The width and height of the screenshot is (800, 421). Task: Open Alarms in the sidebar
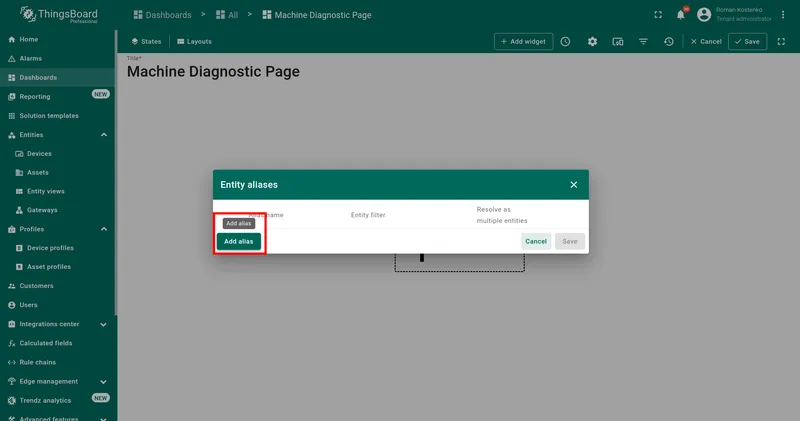pos(57,59)
